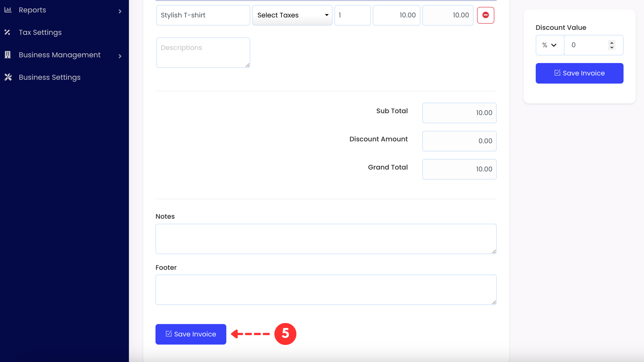Decrease discount value with down stepper
Viewport: 644px width, 362px height.
tap(612, 48)
